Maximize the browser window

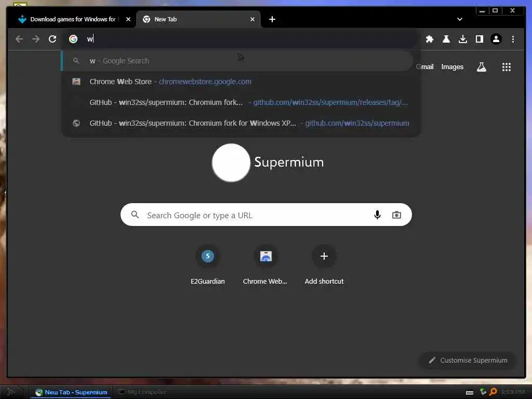point(495,11)
